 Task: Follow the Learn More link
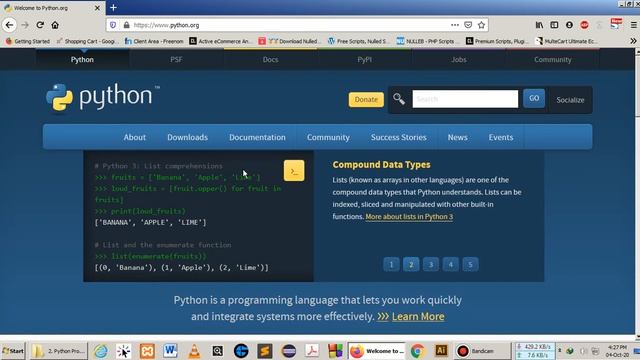(x=418, y=316)
